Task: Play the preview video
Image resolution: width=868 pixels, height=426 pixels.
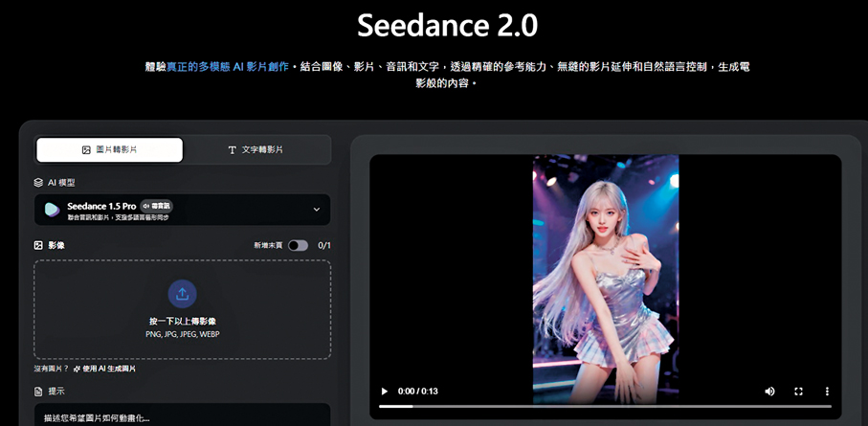Action: (x=385, y=392)
